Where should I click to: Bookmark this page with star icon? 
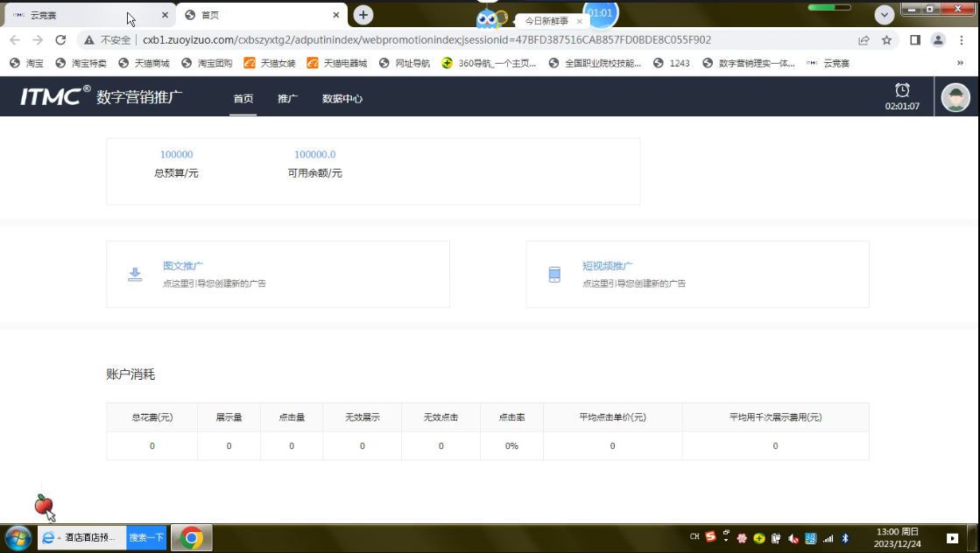pyautogui.click(x=886, y=40)
